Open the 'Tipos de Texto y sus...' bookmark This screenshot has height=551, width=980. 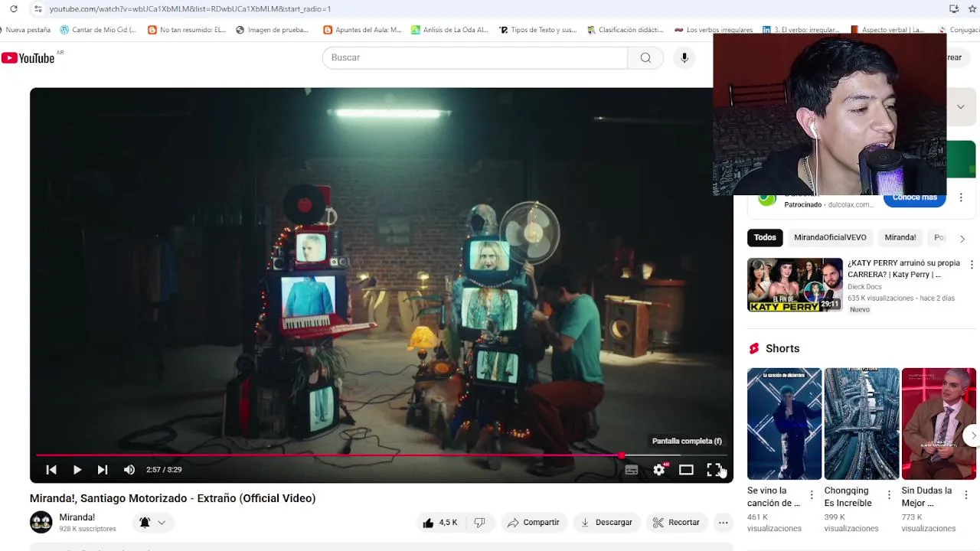click(537, 30)
